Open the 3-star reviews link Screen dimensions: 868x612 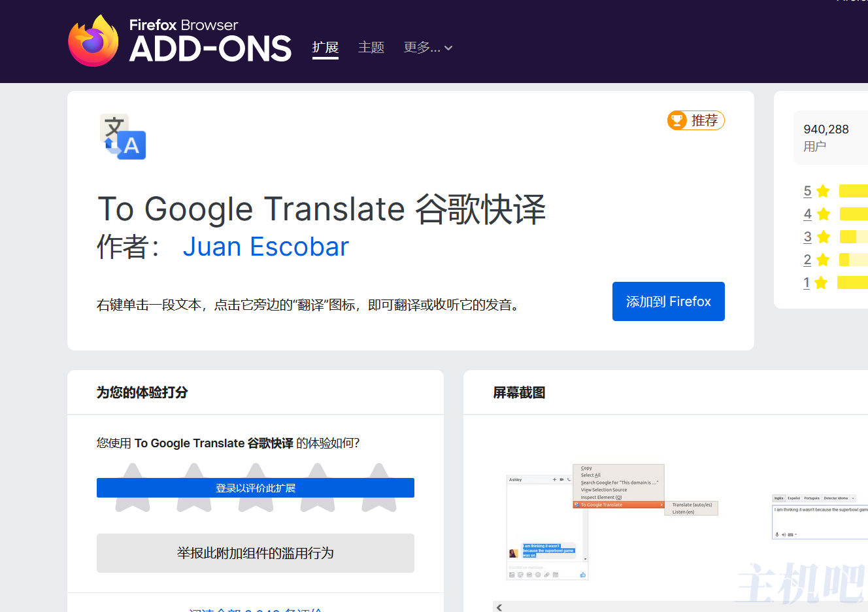click(808, 237)
